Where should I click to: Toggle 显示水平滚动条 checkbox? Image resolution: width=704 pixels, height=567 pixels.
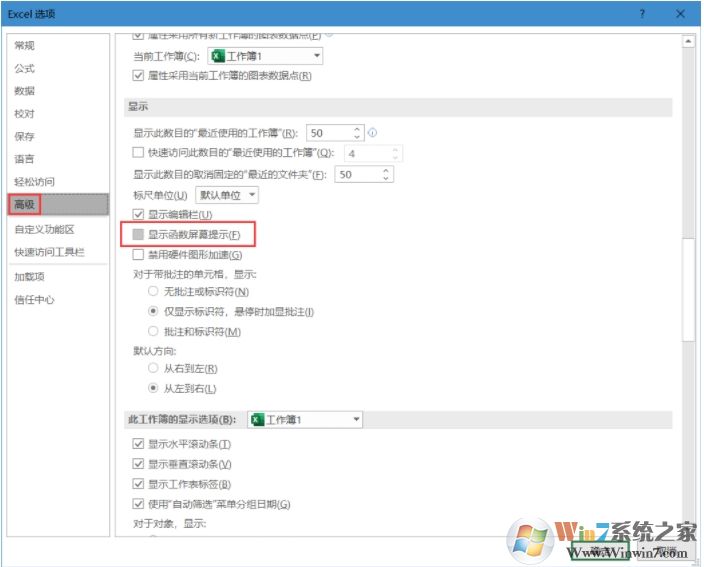coord(138,444)
